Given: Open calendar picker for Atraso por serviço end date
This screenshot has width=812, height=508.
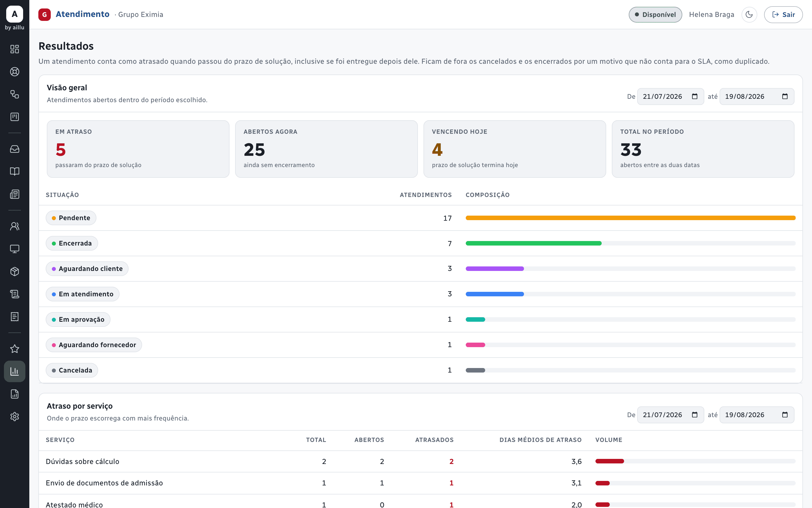Looking at the screenshot, I should coord(785,415).
